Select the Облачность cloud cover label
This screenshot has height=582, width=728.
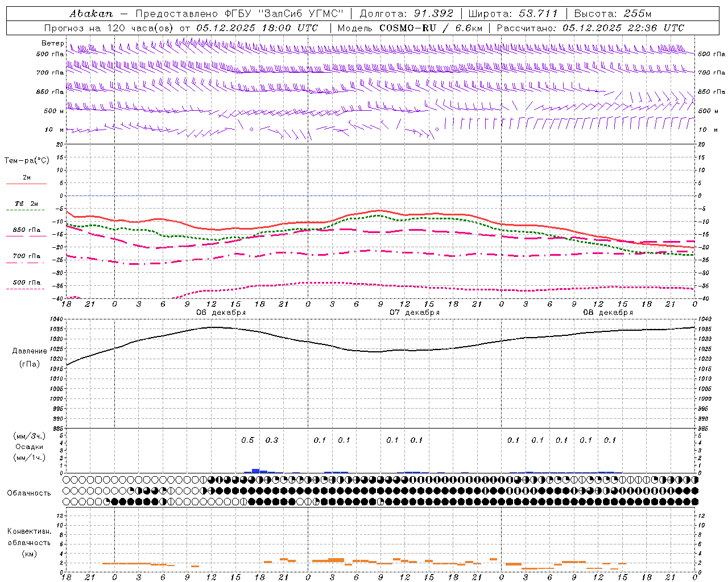[29, 493]
